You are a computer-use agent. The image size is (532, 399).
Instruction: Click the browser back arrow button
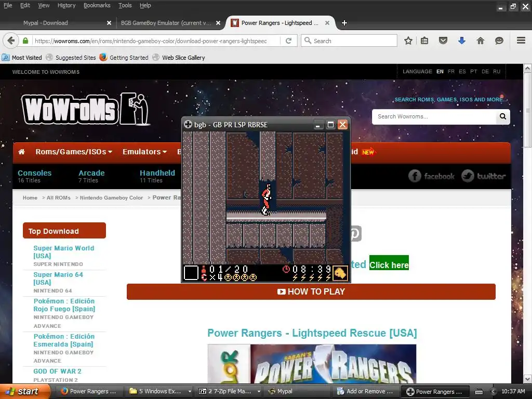pyautogui.click(x=11, y=41)
